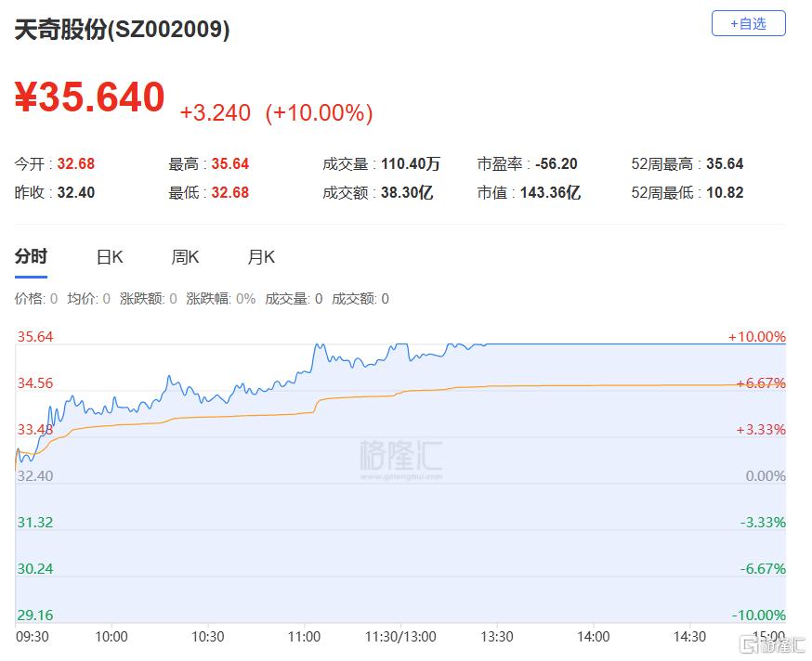Click the 11:30/13:00 midday time marker

400,637
